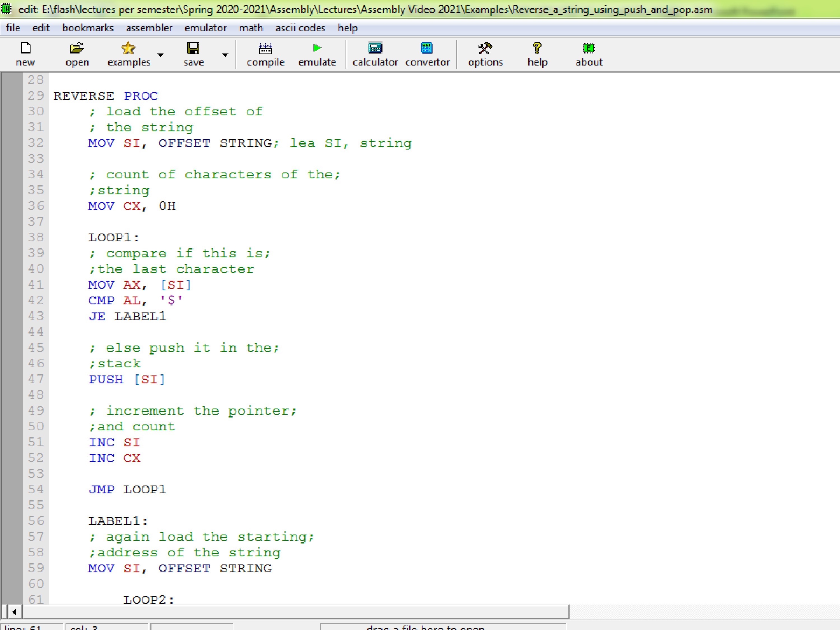Click the INC SI instruction
The height and width of the screenshot is (630, 840).
114,442
